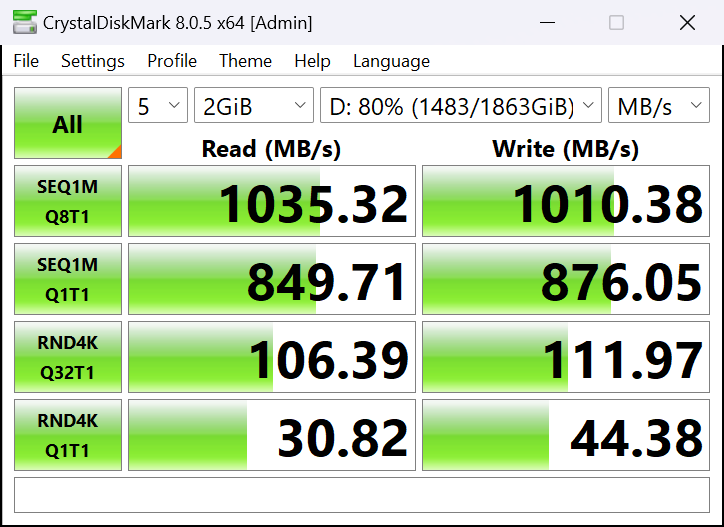Open the Language menu
The width and height of the screenshot is (724, 527).
coord(391,61)
